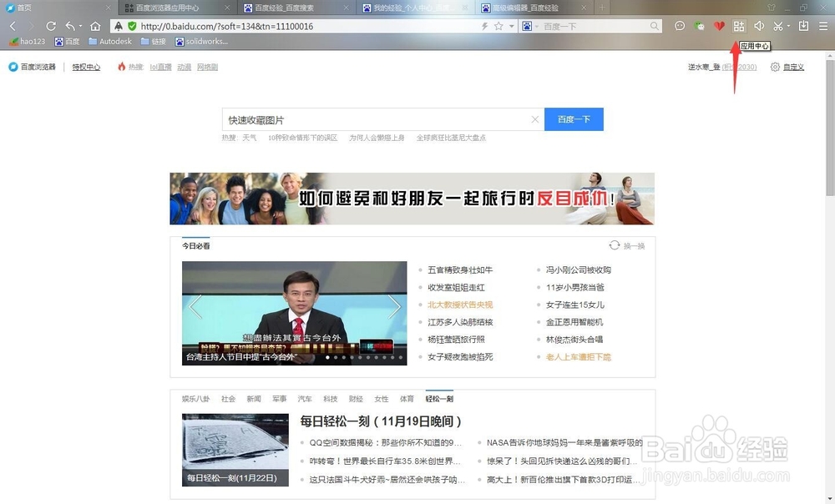The height and width of the screenshot is (504, 835).
Task: Mute sound with the speaker icon
Action: pyautogui.click(x=760, y=26)
